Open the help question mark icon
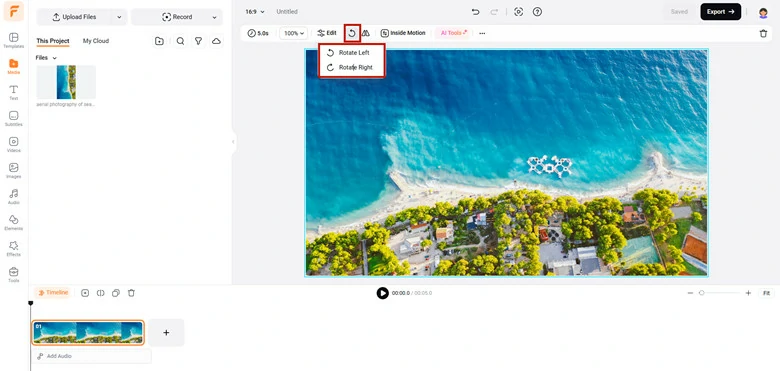Image resolution: width=780 pixels, height=371 pixels. click(x=537, y=12)
